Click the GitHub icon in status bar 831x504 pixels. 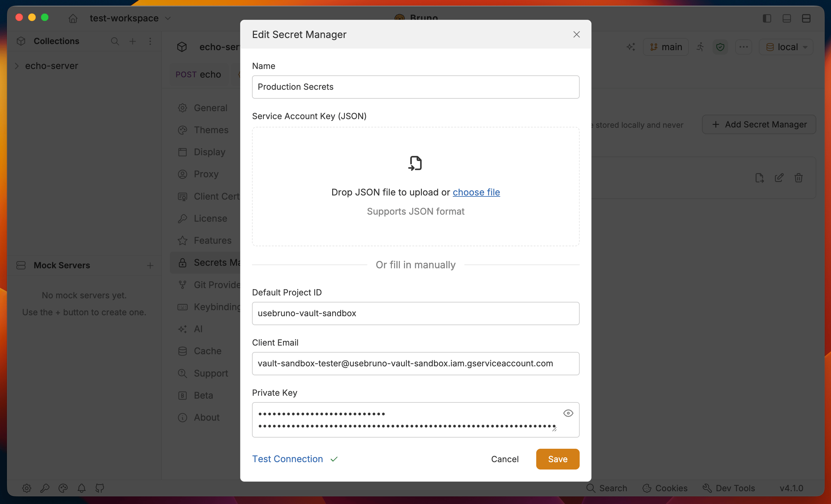point(100,488)
